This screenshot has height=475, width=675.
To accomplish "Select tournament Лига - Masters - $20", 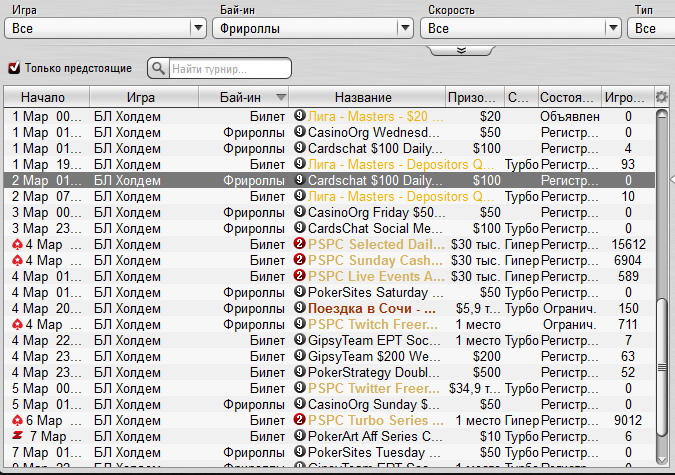I will pos(375,116).
